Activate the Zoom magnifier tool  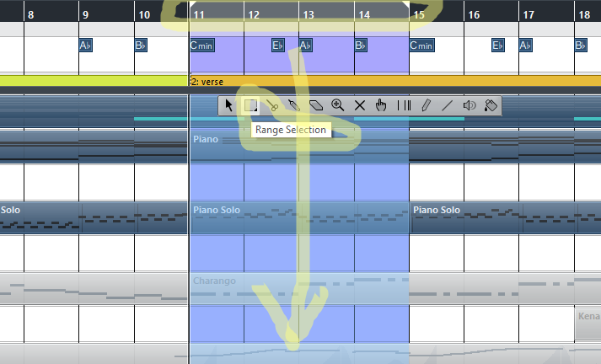tap(338, 105)
